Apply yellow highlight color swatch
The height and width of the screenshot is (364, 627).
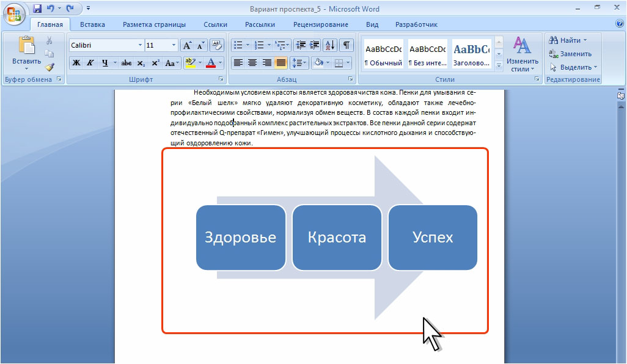[190, 63]
